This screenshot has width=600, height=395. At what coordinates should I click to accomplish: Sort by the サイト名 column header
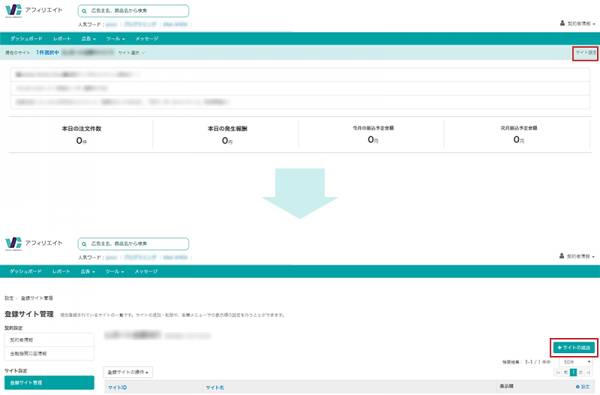click(x=215, y=388)
